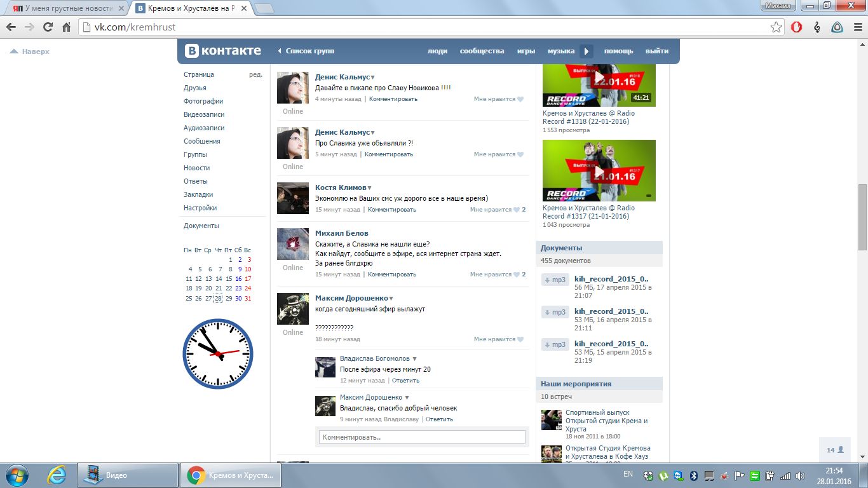868x488 pixels.
Task: Open the uTorrent tray icon
Action: tap(663, 475)
